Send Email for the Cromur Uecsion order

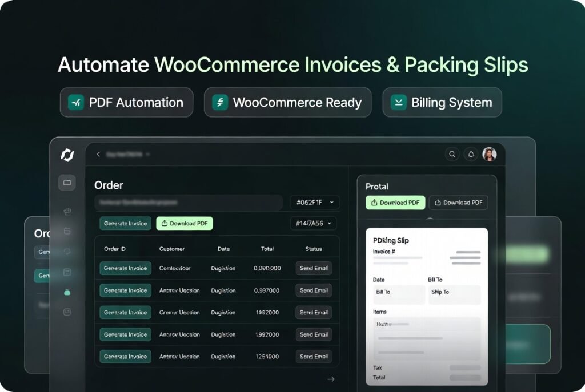pyautogui.click(x=314, y=312)
